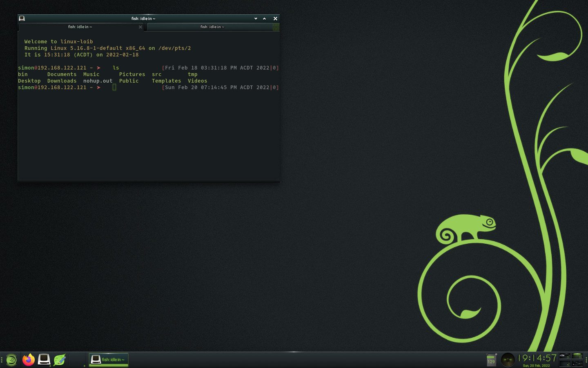Open the digital clock applet
The width and height of the screenshot is (588, 368).
tap(537, 358)
